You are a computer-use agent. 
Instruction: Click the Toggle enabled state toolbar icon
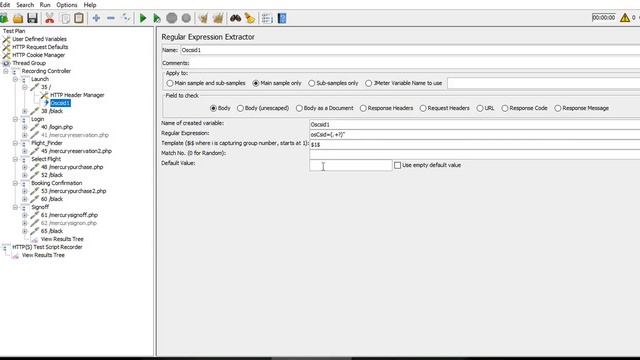(x=126, y=18)
